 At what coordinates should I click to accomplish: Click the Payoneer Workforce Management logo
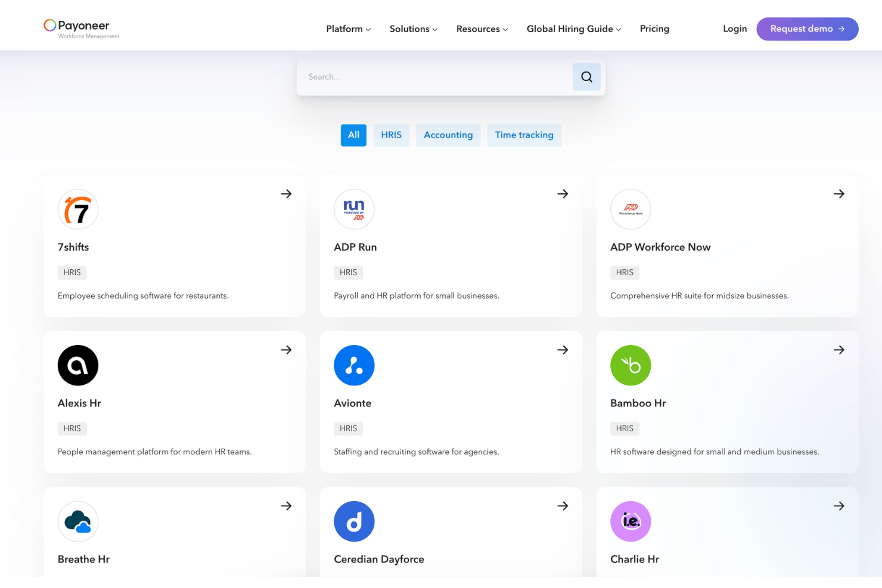click(x=82, y=29)
